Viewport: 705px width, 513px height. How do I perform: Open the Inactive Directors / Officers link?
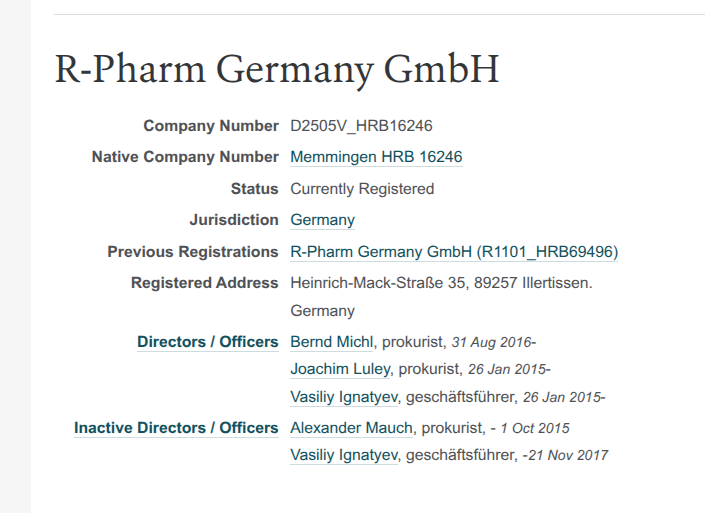(x=176, y=428)
